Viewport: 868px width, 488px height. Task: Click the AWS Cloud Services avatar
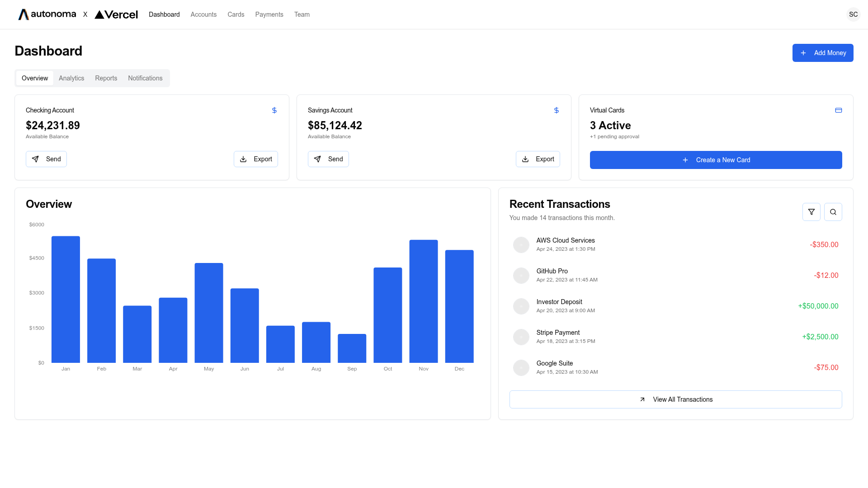pyautogui.click(x=521, y=245)
